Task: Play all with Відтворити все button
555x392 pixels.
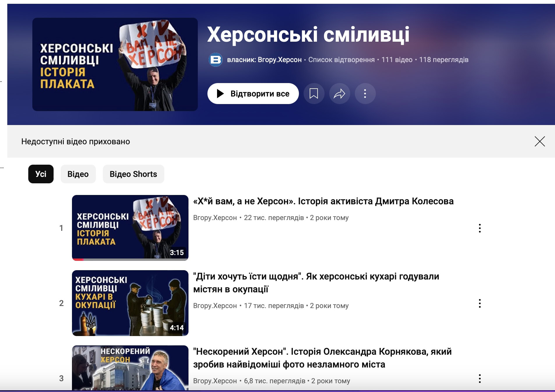Action: point(253,94)
